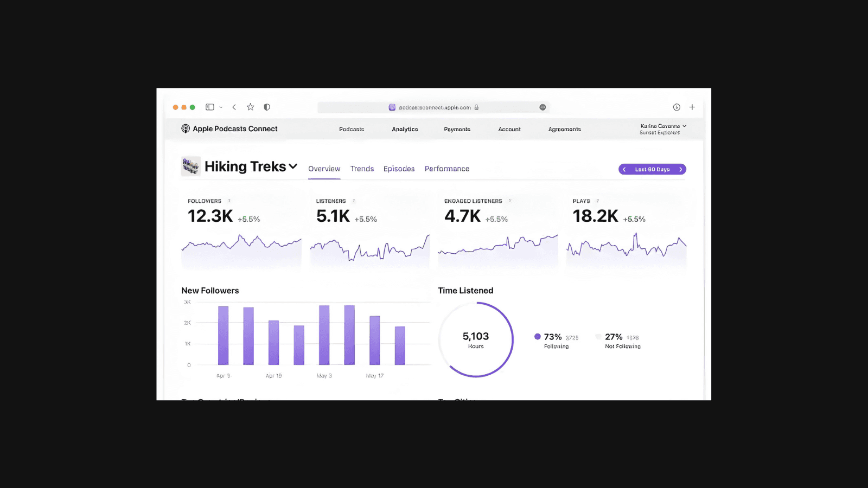The height and width of the screenshot is (488, 868).
Task: Go to the previous date range arrow
Action: 624,169
